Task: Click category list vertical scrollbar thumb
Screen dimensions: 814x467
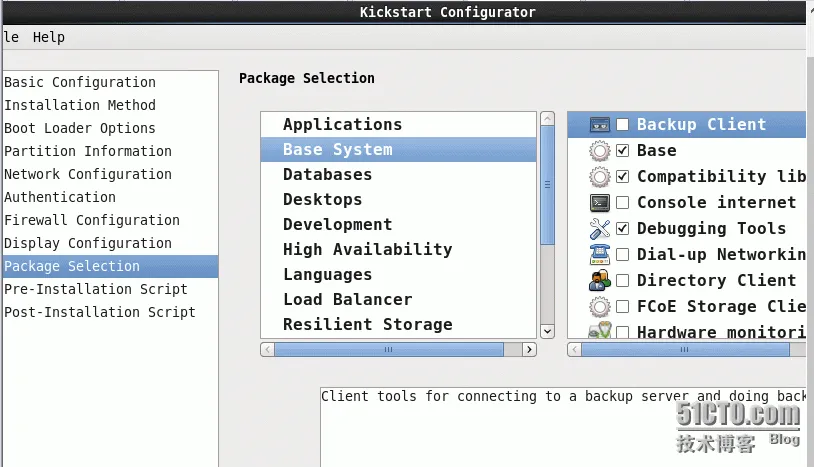Action: click(x=547, y=185)
